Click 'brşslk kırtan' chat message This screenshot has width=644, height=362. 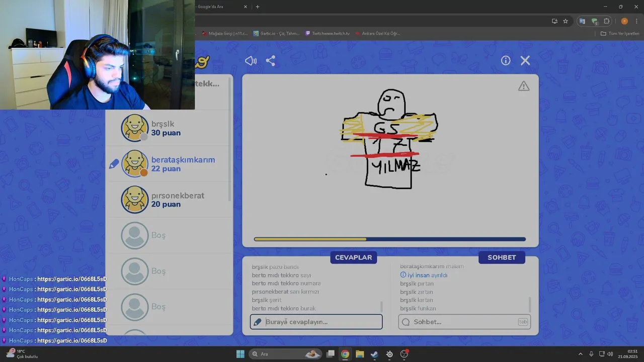417,300
